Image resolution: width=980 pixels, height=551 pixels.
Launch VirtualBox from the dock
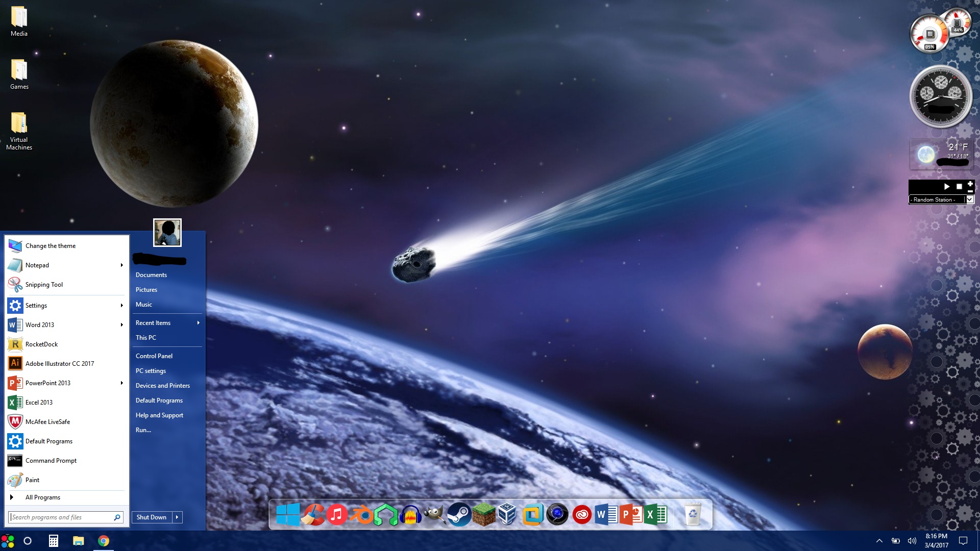[x=507, y=515]
